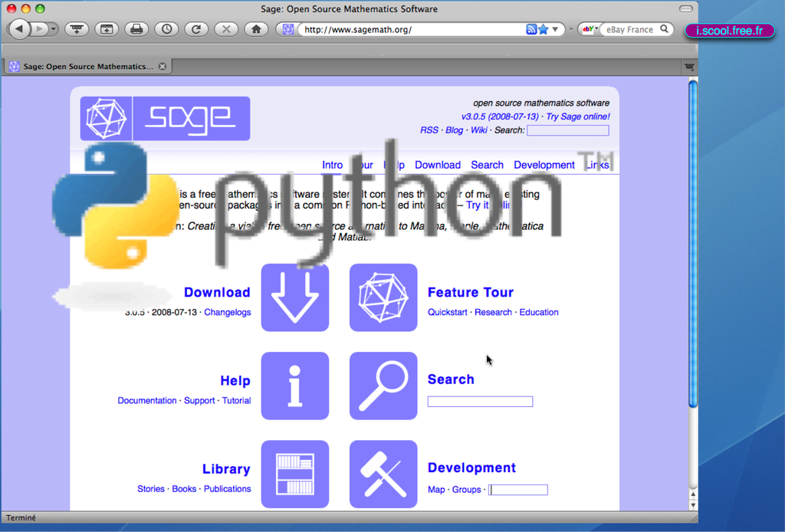Go back with the back arrow button

[19, 29]
